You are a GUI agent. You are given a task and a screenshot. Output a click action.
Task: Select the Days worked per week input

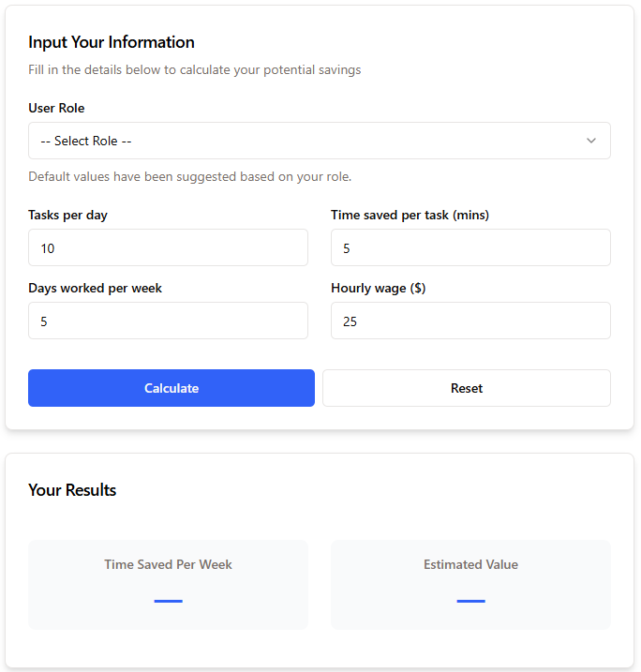point(168,321)
